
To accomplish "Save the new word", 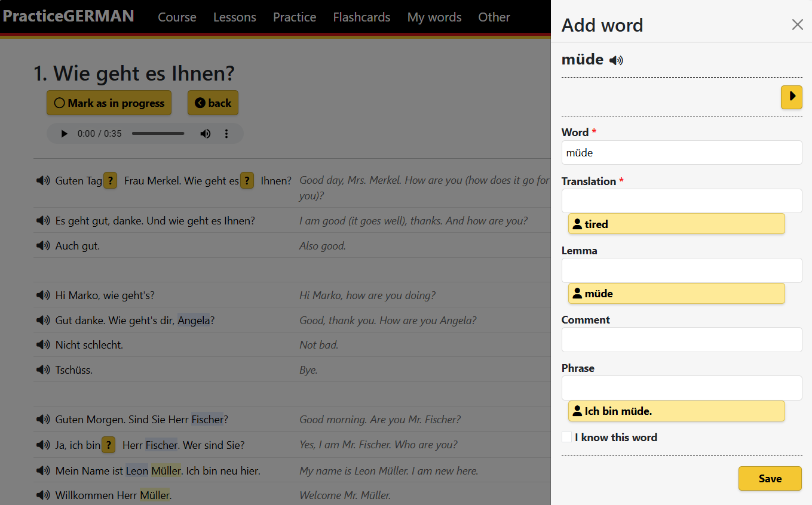I will (x=770, y=479).
